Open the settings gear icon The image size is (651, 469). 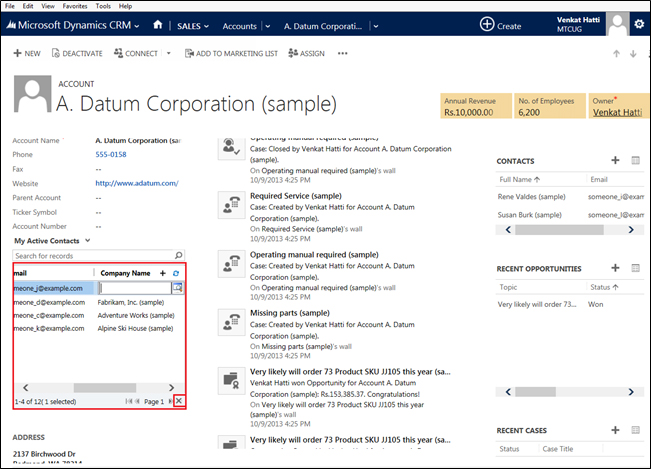pyautogui.click(x=639, y=24)
